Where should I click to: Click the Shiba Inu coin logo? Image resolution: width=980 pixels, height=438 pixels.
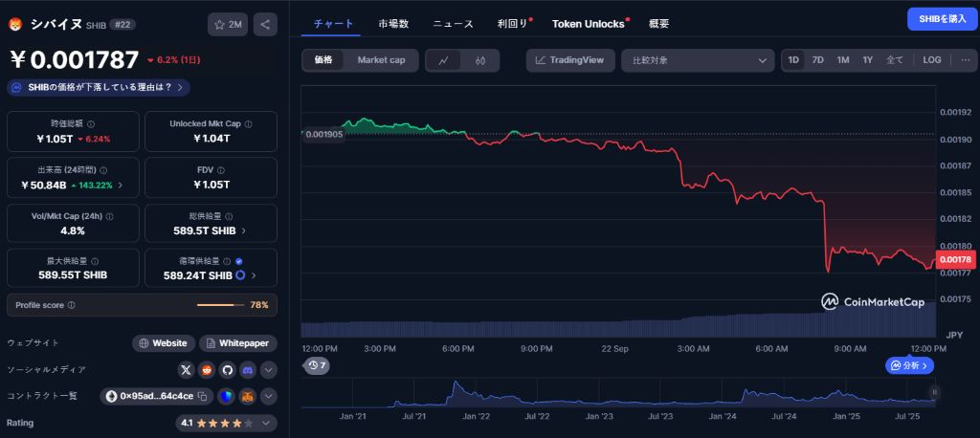coord(14,24)
